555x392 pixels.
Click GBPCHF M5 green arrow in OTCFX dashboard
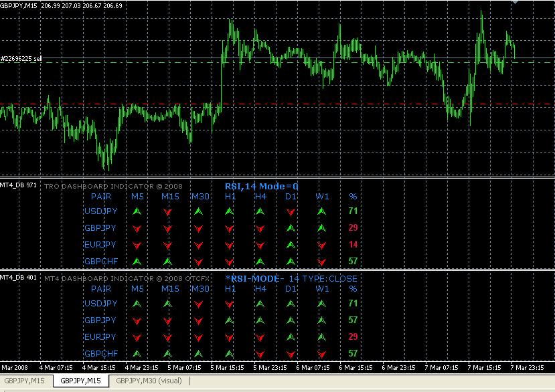(137, 353)
